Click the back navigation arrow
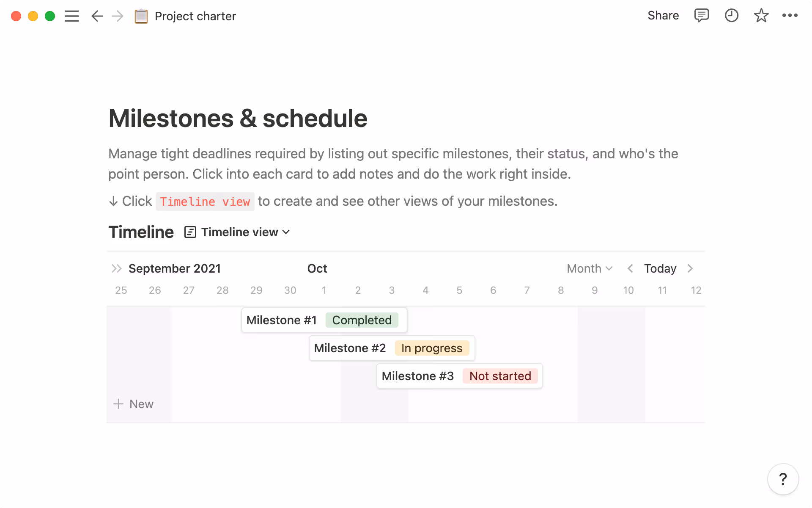812x508 pixels. tap(97, 16)
